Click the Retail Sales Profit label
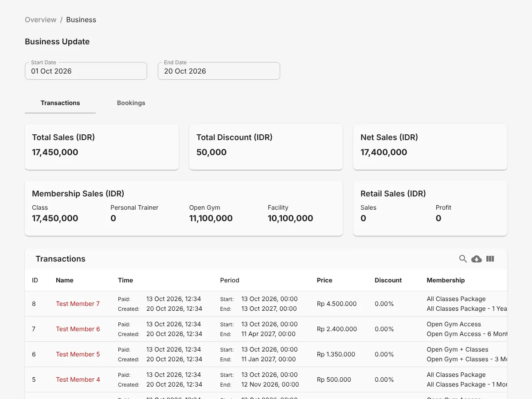Image resolution: width=532 pixels, height=399 pixels. pyautogui.click(x=443, y=207)
